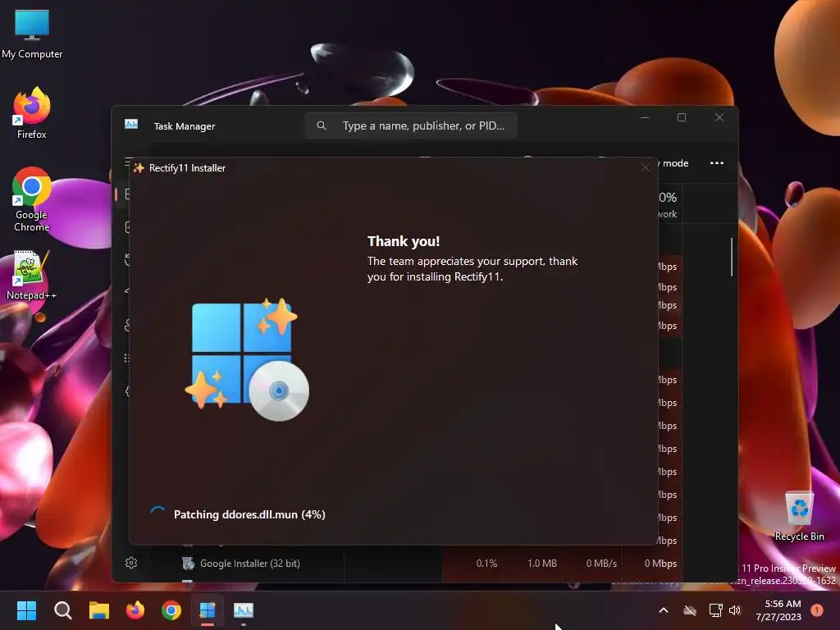The width and height of the screenshot is (840, 630).
Task: Click the Google Installer process icon
Action: [x=188, y=563]
